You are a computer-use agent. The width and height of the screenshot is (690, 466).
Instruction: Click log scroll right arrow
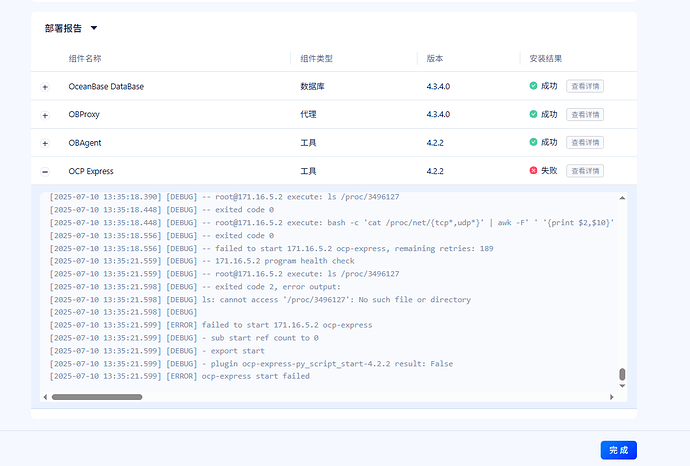(x=612, y=397)
